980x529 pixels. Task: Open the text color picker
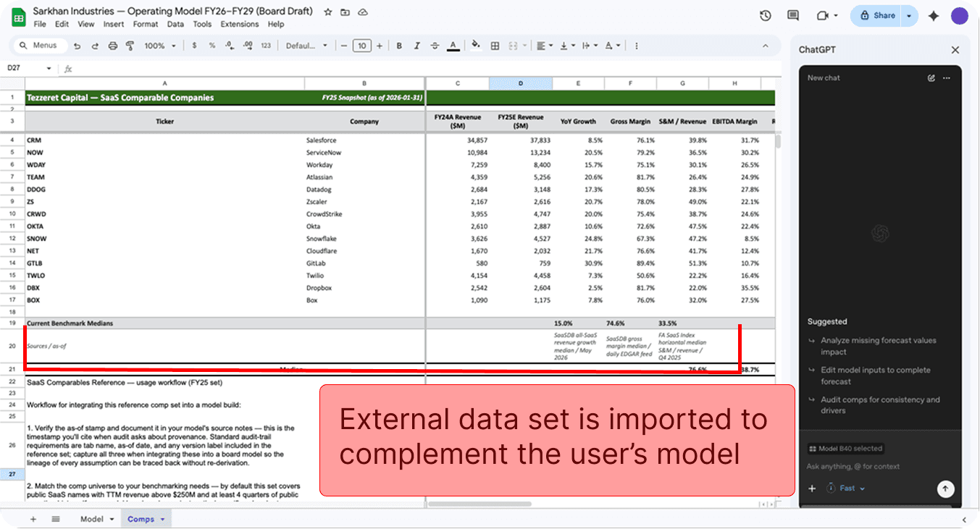tap(453, 46)
